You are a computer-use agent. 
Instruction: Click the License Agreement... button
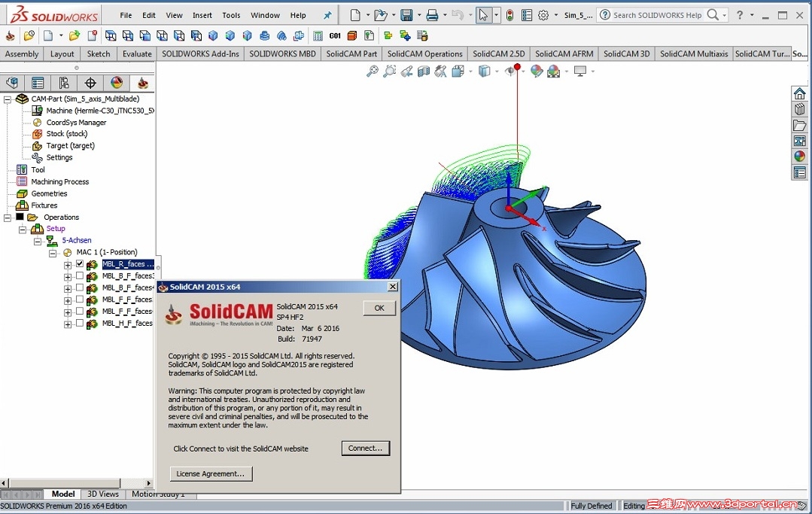click(211, 473)
